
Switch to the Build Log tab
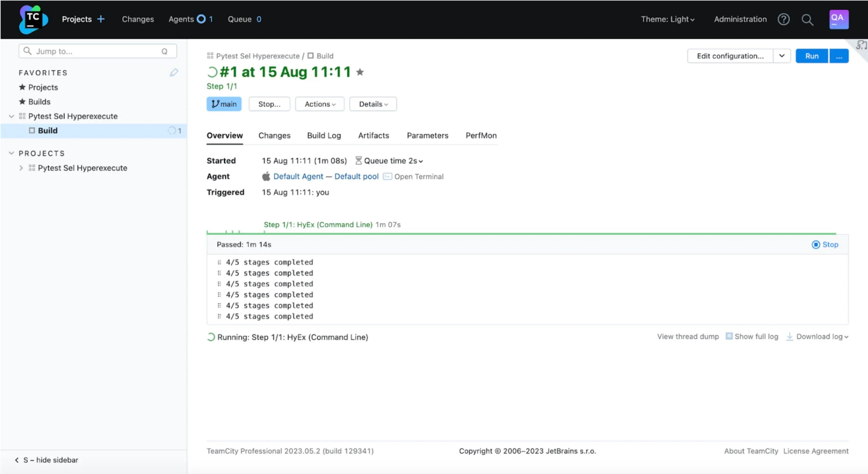[324, 135]
